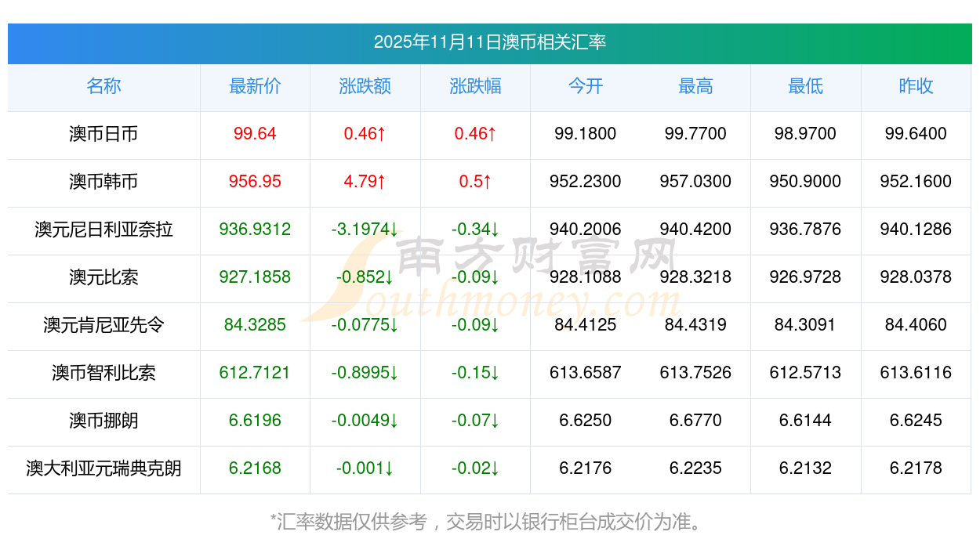Click change percent -0.07↓

475,421
